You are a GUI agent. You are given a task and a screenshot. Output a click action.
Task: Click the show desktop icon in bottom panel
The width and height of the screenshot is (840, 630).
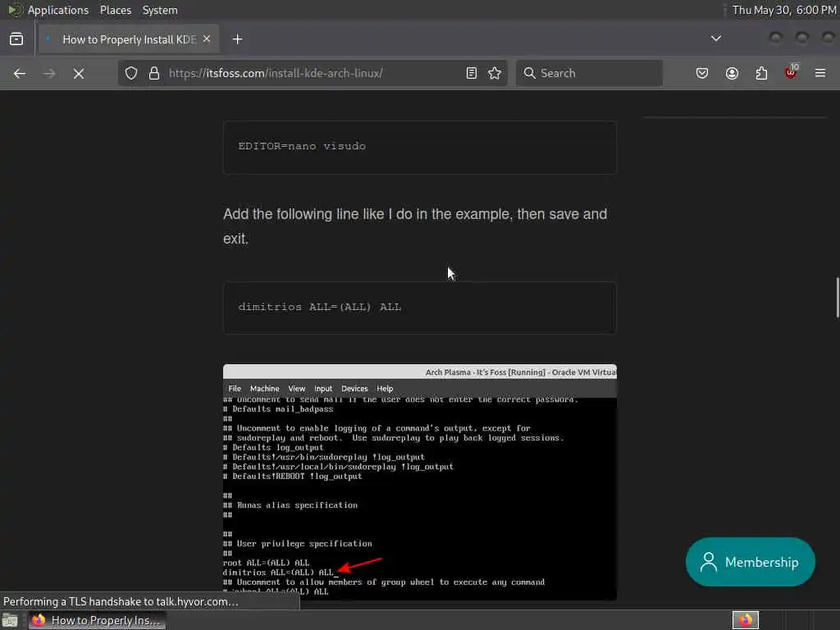10,620
